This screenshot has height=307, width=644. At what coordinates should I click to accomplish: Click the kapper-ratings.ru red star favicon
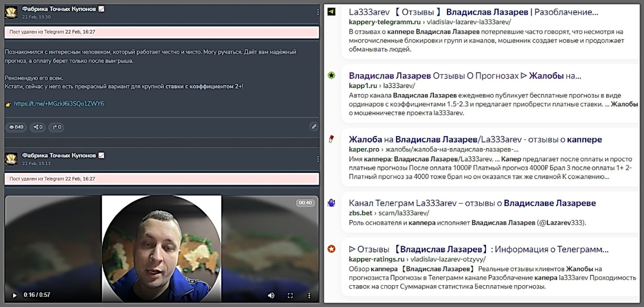pyautogui.click(x=331, y=249)
